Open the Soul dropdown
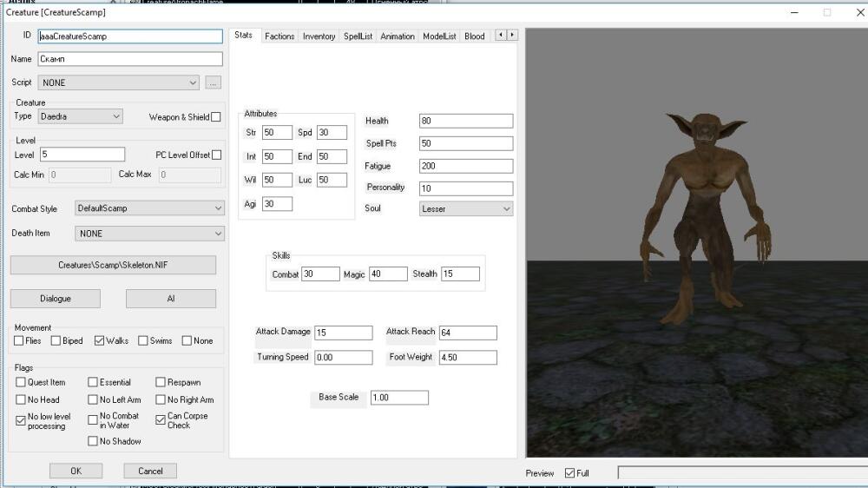This screenshot has width=868, height=488. (466, 208)
